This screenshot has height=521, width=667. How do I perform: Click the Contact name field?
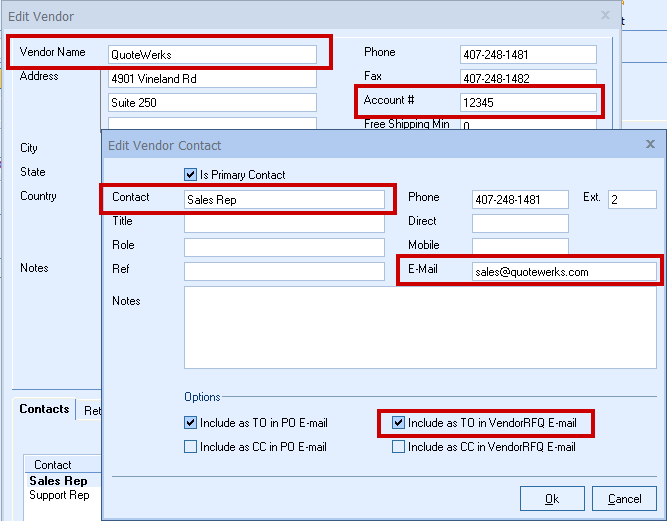point(284,199)
